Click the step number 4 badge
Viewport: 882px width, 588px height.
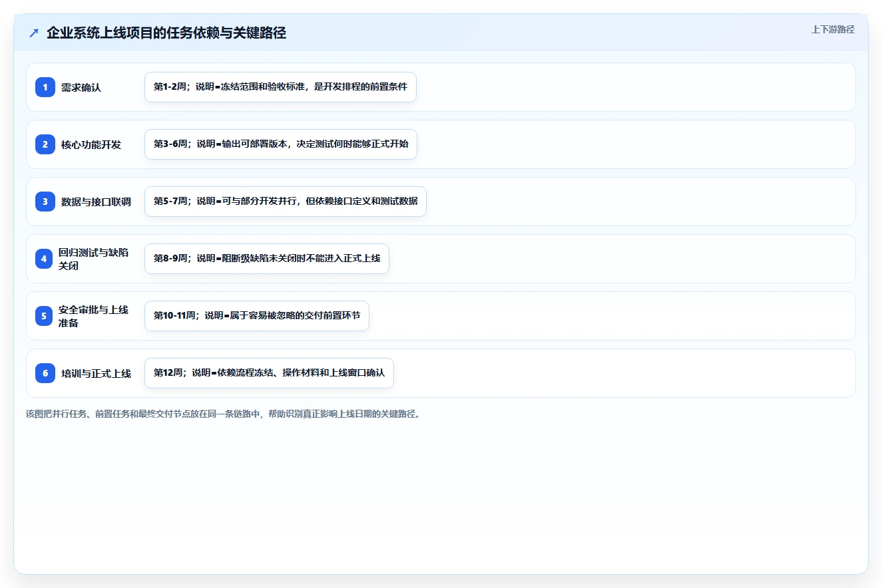(x=44, y=259)
